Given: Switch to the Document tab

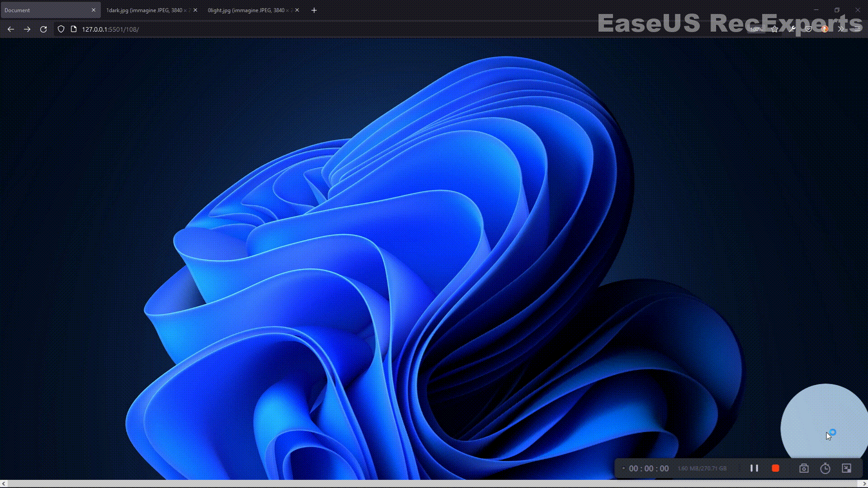Looking at the screenshot, I should [50, 10].
